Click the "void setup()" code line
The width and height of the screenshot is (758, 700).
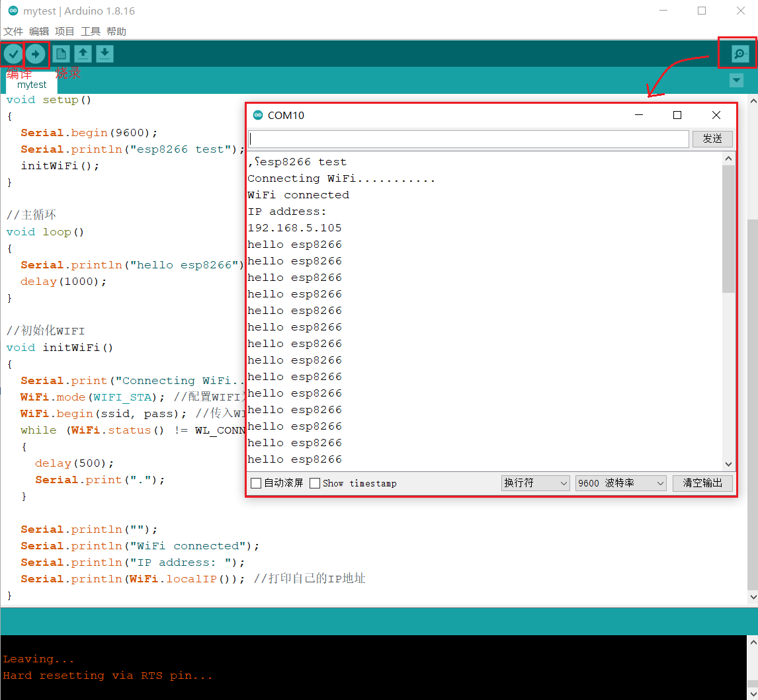tap(49, 100)
